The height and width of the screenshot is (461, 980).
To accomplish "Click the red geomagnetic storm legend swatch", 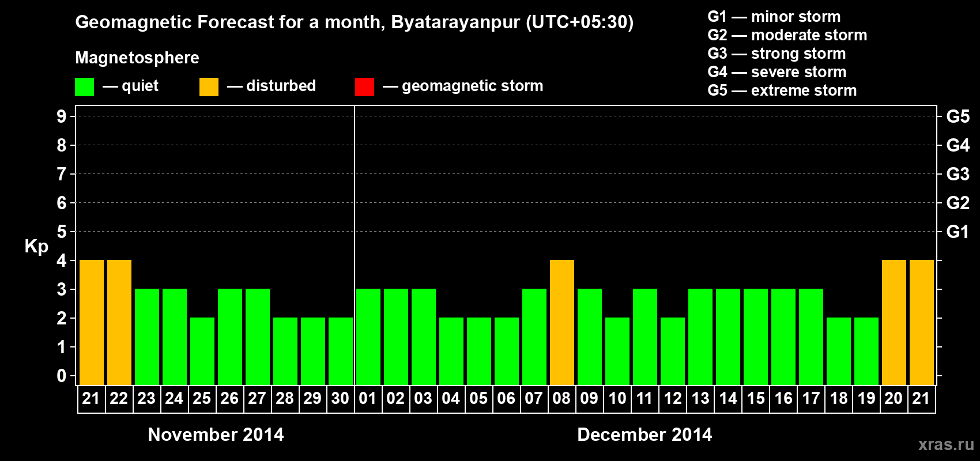I will tap(364, 87).
